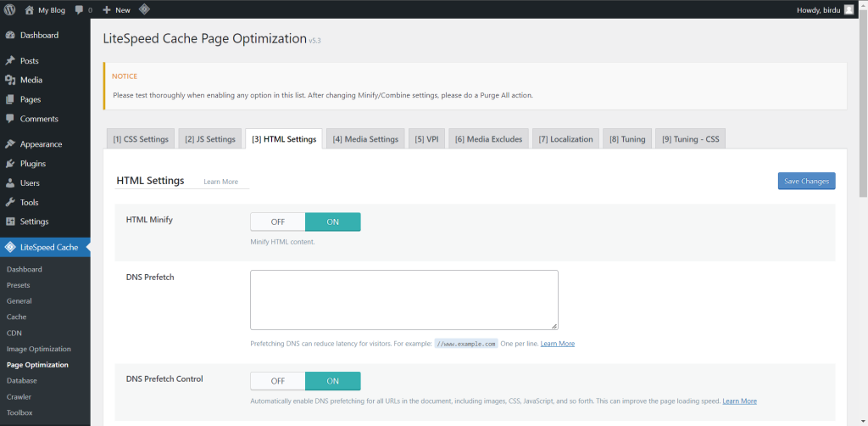The width and height of the screenshot is (868, 426).
Task: Switch DNS Prefetch Control to ON
Action: click(x=332, y=381)
